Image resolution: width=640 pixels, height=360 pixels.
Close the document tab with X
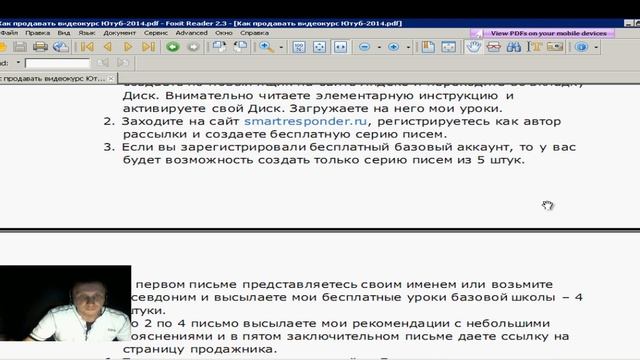pos(111,78)
